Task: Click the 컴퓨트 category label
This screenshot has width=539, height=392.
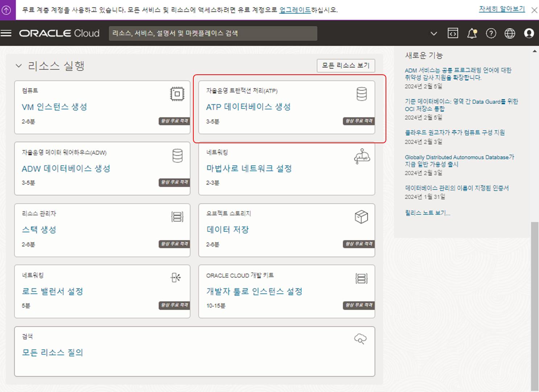Action: [x=30, y=91]
